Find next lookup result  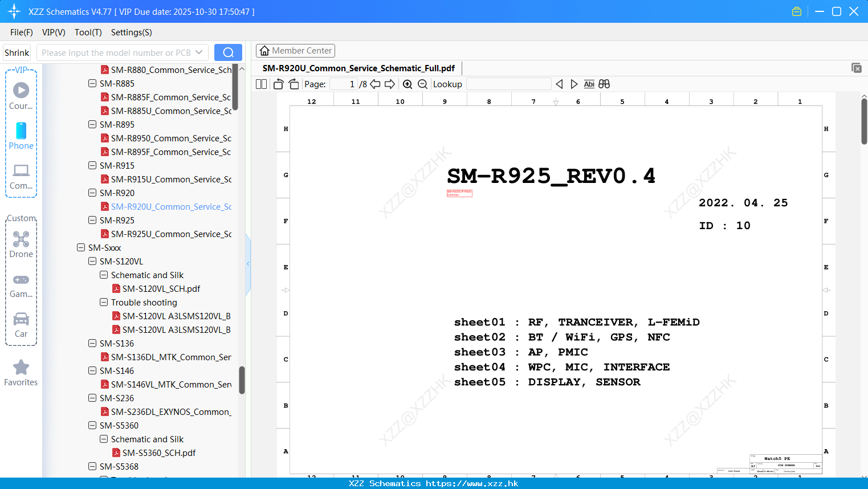pos(574,84)
